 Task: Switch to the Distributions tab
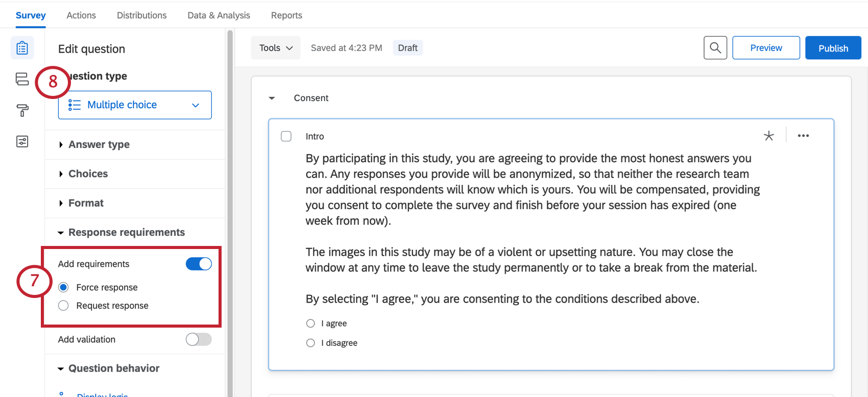pyautogui.click(x=141, y=15)
